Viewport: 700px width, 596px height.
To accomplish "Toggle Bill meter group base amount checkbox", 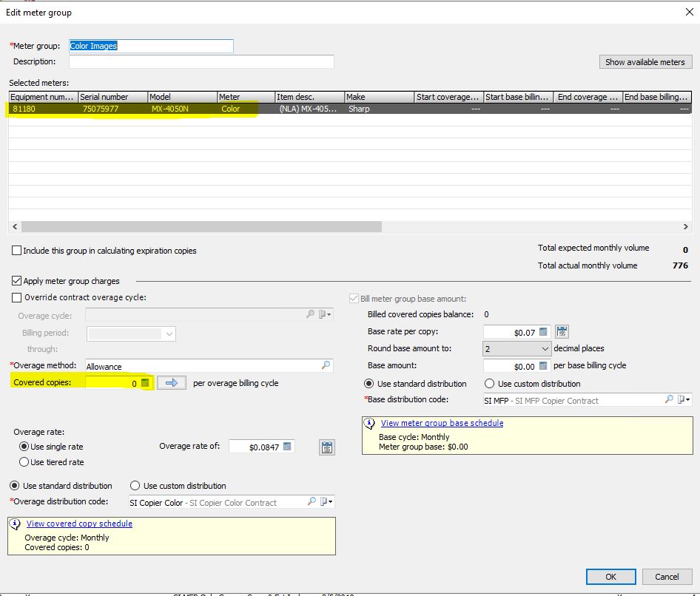I will tap(354, 299).
